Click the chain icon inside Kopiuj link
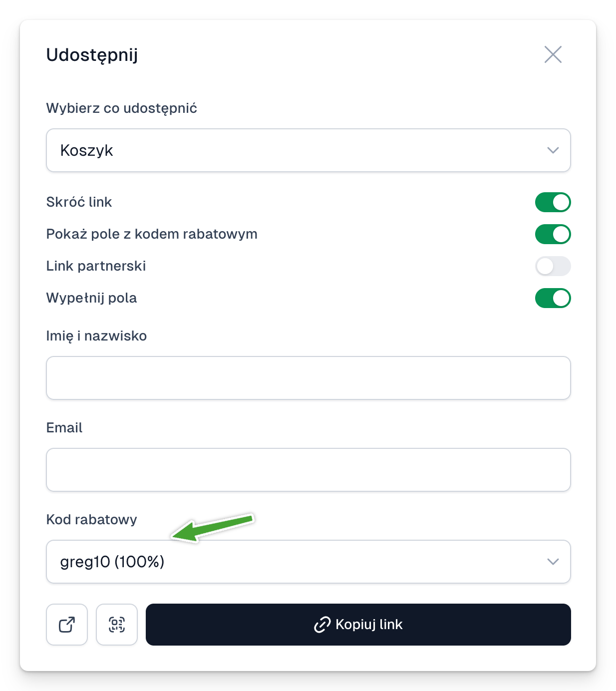Image resolution: width=616 pixels, height=691 pixels. [x=322, y=625]
